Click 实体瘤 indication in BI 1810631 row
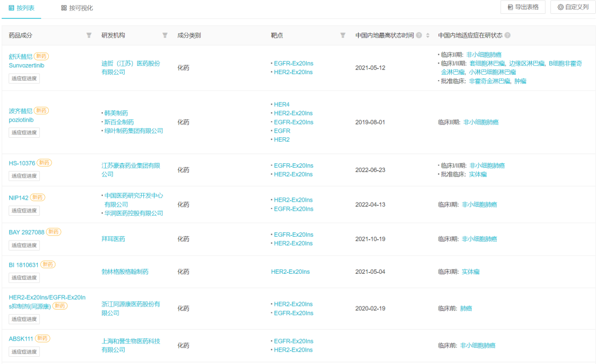598x364 pixels. coord(471,272)
